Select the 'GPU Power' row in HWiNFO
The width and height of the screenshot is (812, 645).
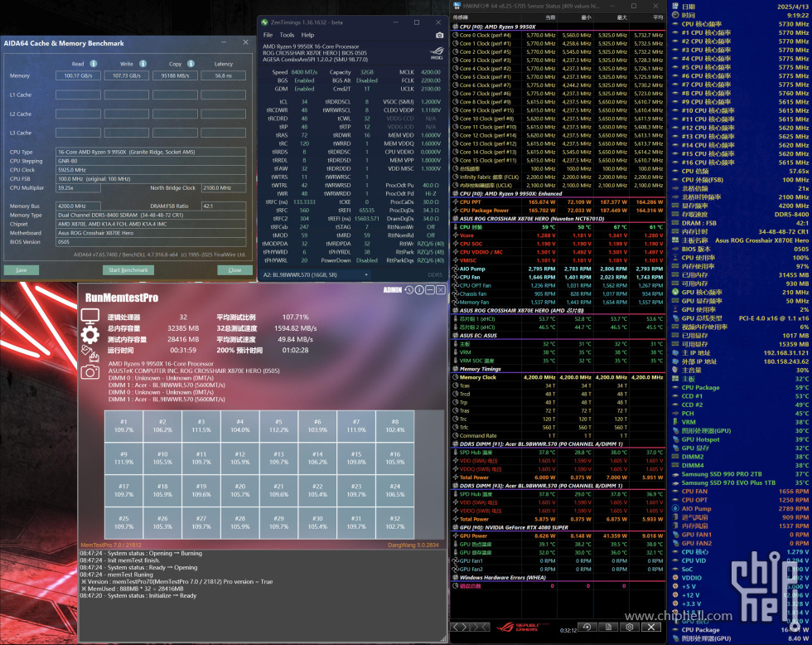(x=558, y=536)
